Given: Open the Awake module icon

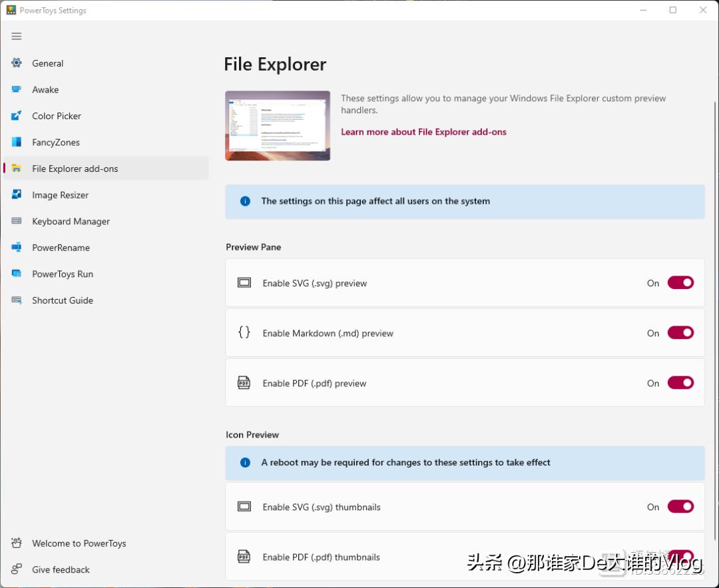Looking at the screenshot, I should [x=16, y=89].
